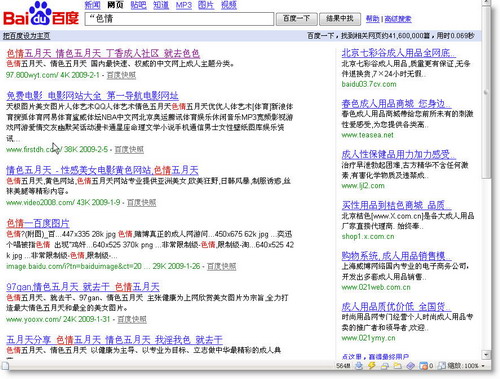Open 百度快照 for 97.800wyt.com result
The height and width of the screenshot is (379, 500).
[121, 75]
